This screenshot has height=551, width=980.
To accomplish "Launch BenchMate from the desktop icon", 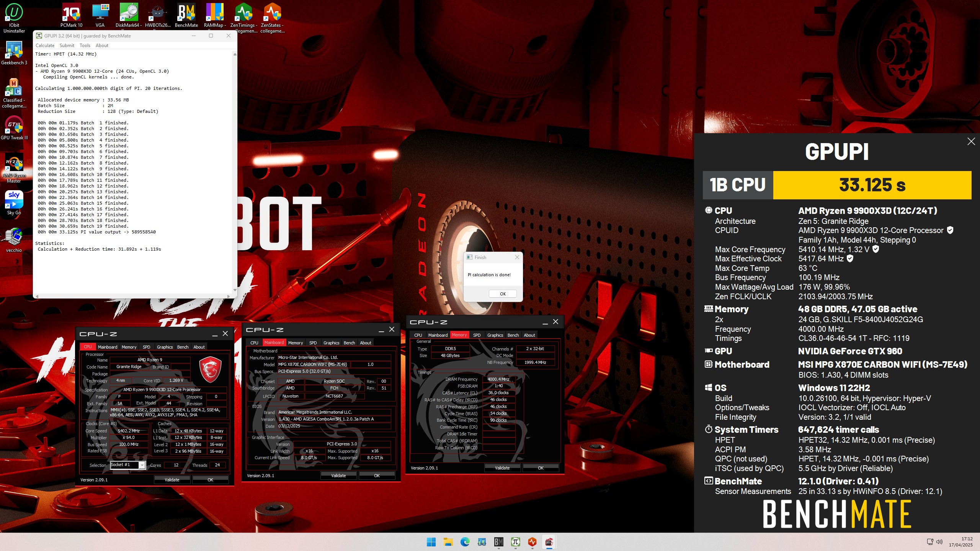I will tap(186, 15).
